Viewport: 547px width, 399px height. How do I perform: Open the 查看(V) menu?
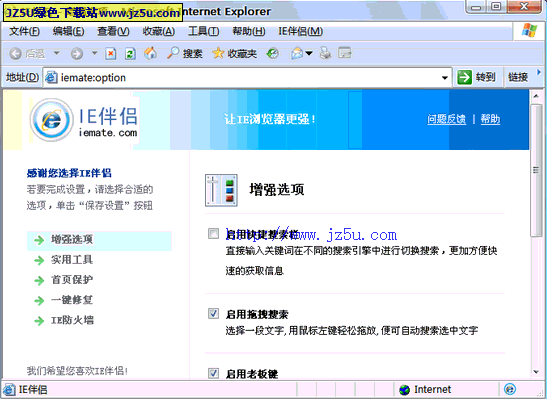113,31
